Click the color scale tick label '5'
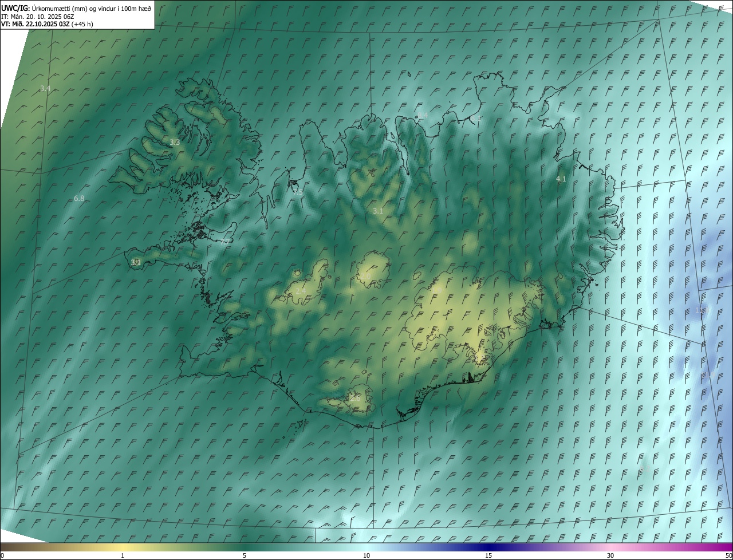Screen dimensions: 733x560 tap(245, 555)
